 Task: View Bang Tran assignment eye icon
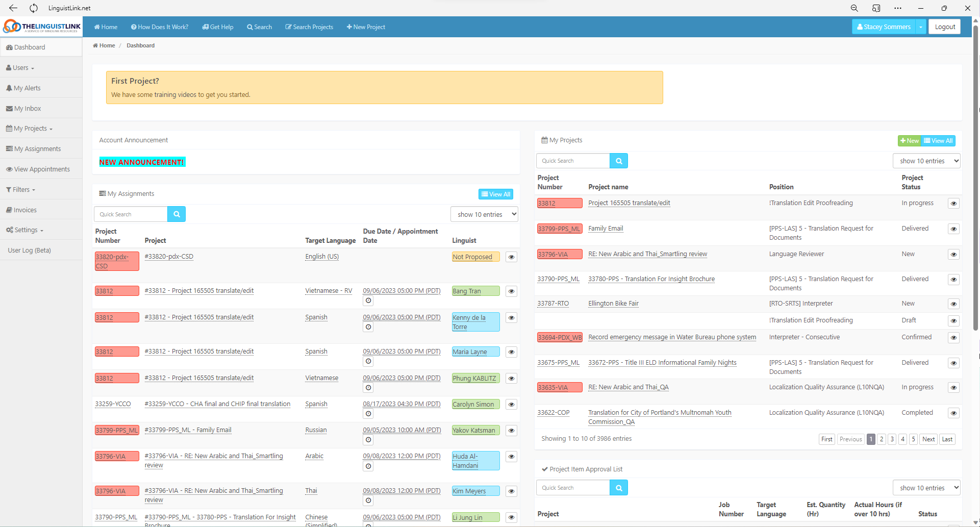[x=511, y=291]
